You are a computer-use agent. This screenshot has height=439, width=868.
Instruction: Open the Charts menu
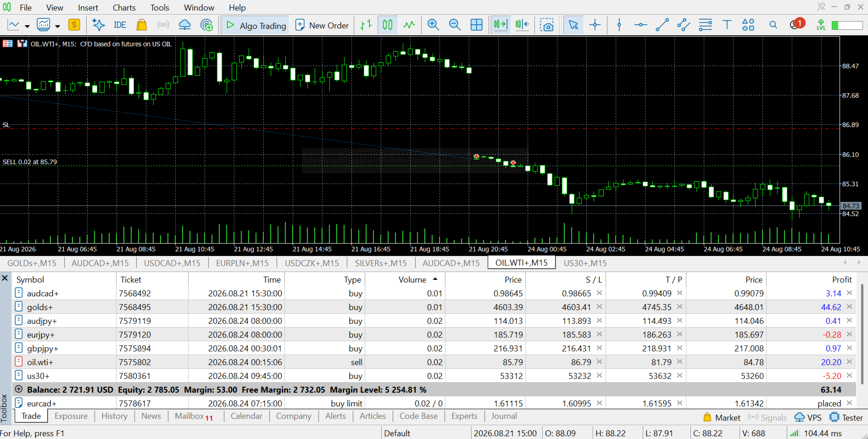tap(124, 8)
